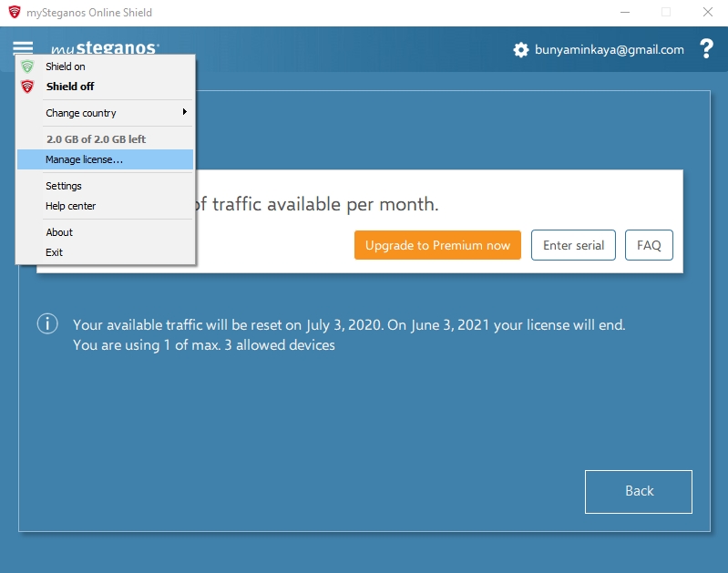Click the allowed devices info text
This screenshot has width=728, height=573.
tap(204, 345)
